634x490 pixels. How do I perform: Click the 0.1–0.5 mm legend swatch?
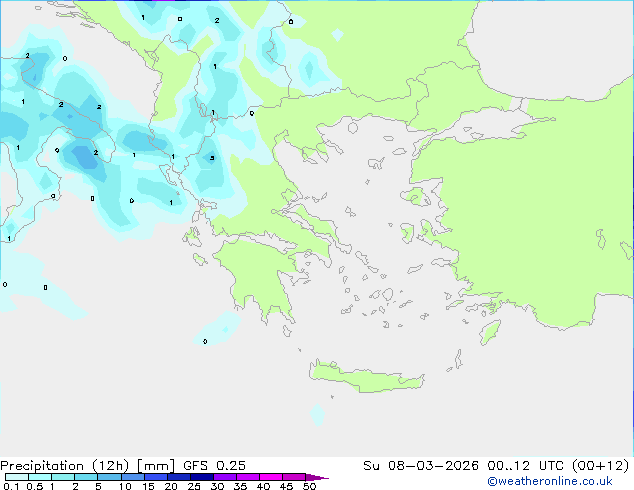click(x=17, y=477)
